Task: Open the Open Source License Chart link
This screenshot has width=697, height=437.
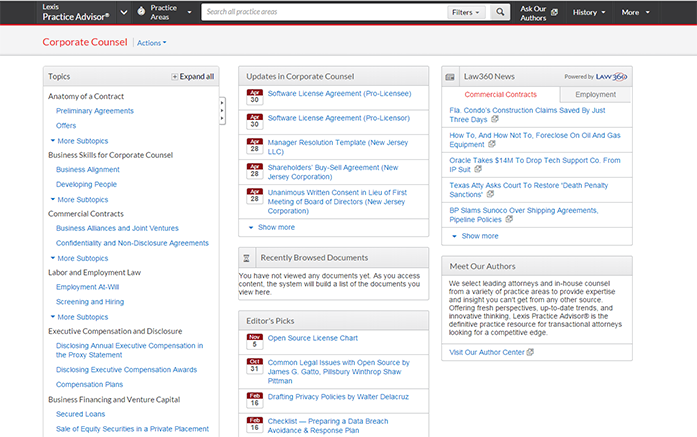Action: (312, 338)
